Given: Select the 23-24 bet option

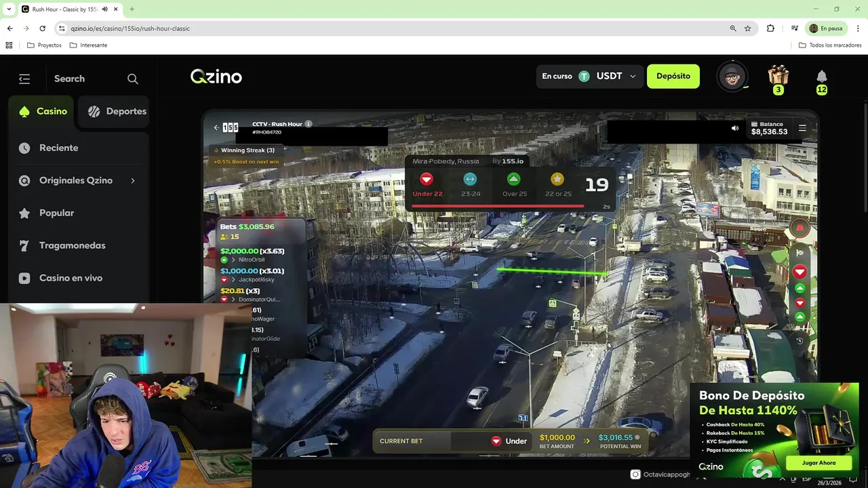Looking at the screenshot, I should click(x=470, y=185).
